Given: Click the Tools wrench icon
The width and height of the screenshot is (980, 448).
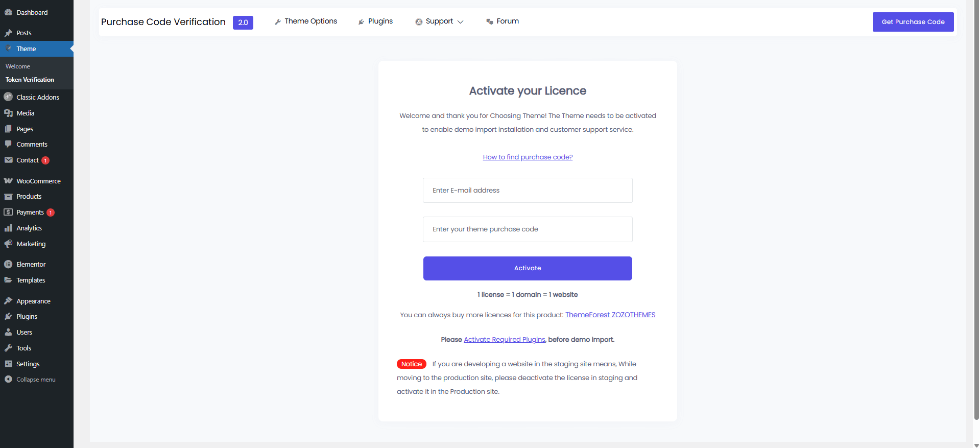Looking at the screenshot, I should pos(8,348).
